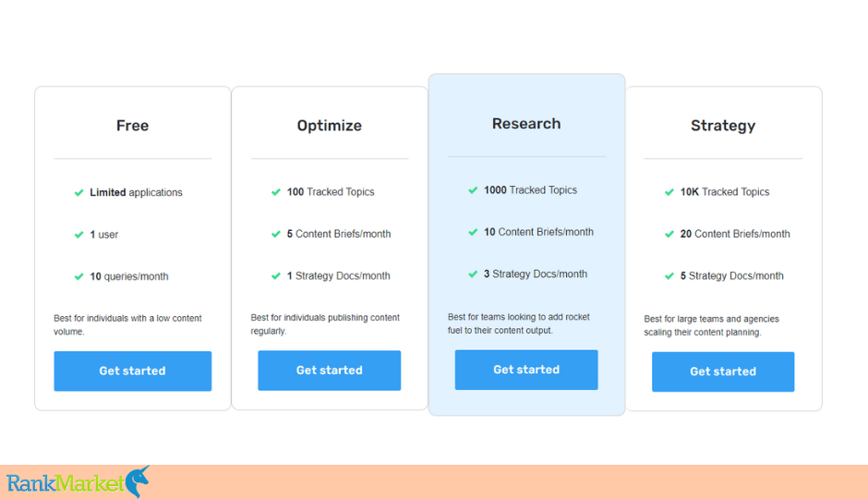Click the 10 queries/month feature text
This screenshot has width=868, height=499.
point(129,277)
